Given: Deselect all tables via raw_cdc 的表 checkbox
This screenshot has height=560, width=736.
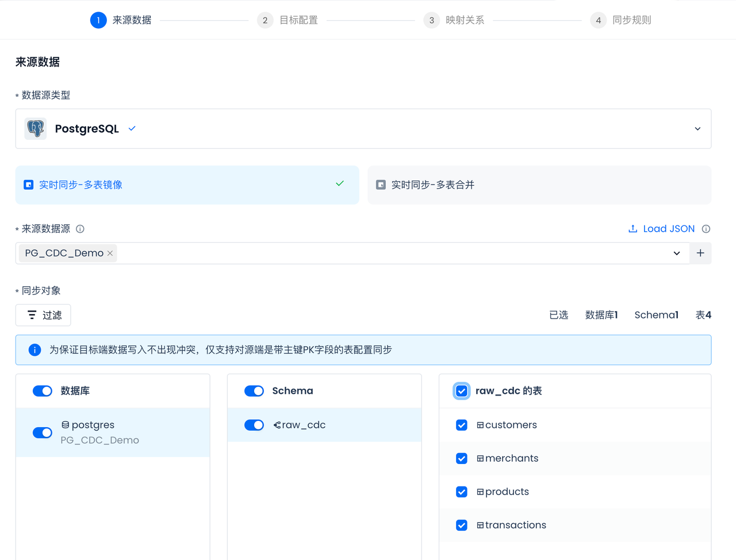Looking at the screenshot, I should pos(462,391).
